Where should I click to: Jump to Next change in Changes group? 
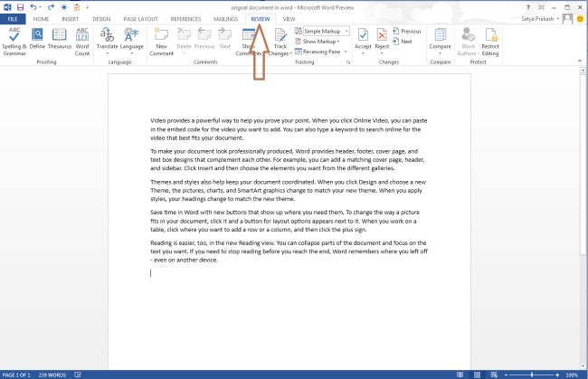pyautogui.click(x=403, y=42)
